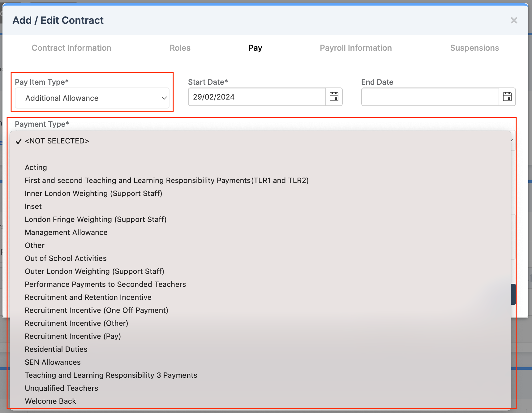Viewport: 532px width, 413px height.
Task: Expand the Pay Item Type dropdown
Action: click(92, 98)
